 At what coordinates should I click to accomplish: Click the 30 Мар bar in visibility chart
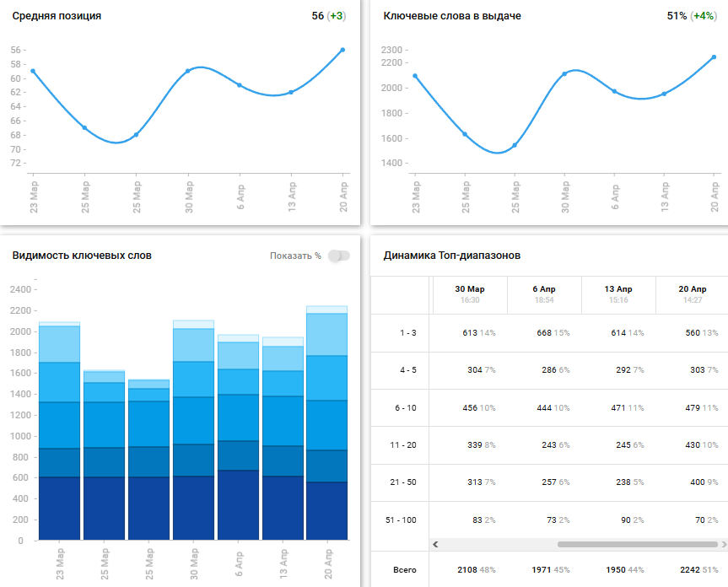click(x=194, y=429)
